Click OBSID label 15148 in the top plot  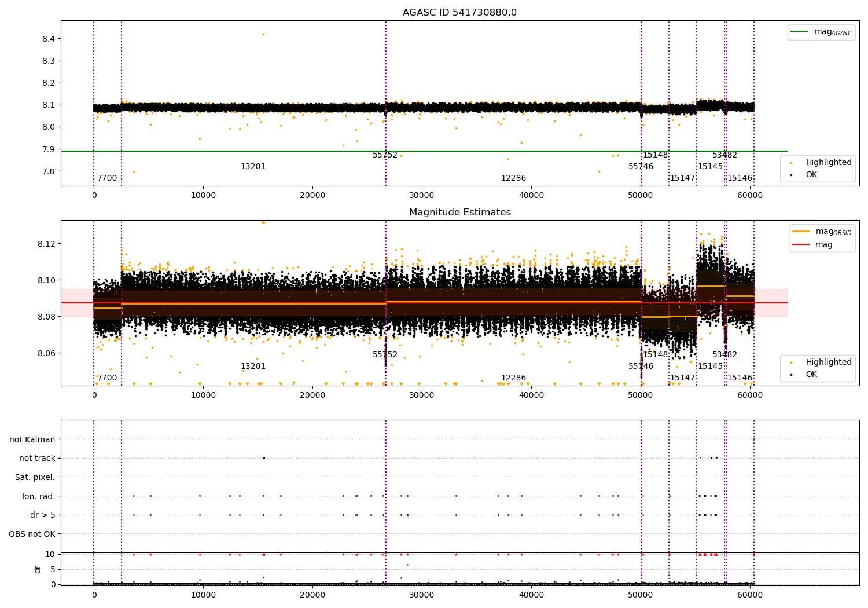[656, 155]
